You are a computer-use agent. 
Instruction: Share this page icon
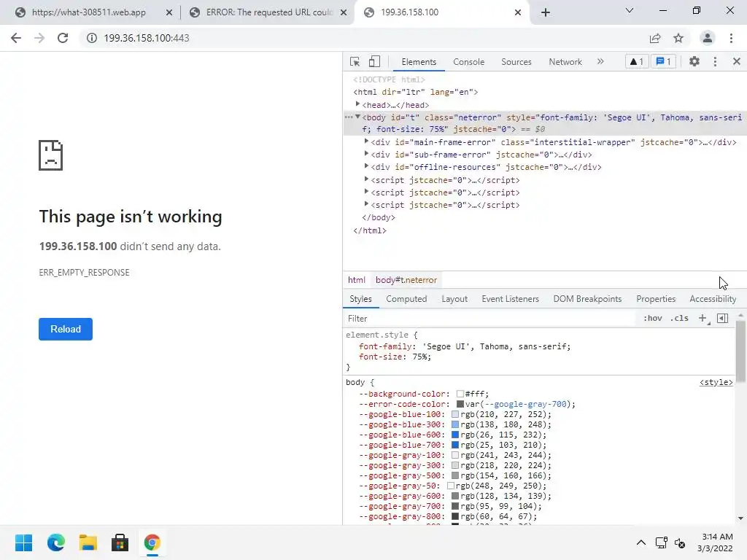point(655,38)
